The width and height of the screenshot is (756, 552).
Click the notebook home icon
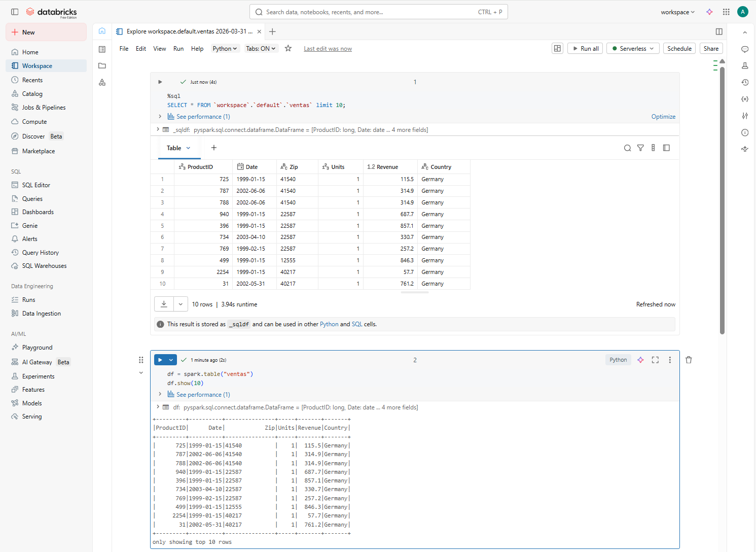click(x=102, y=31)
